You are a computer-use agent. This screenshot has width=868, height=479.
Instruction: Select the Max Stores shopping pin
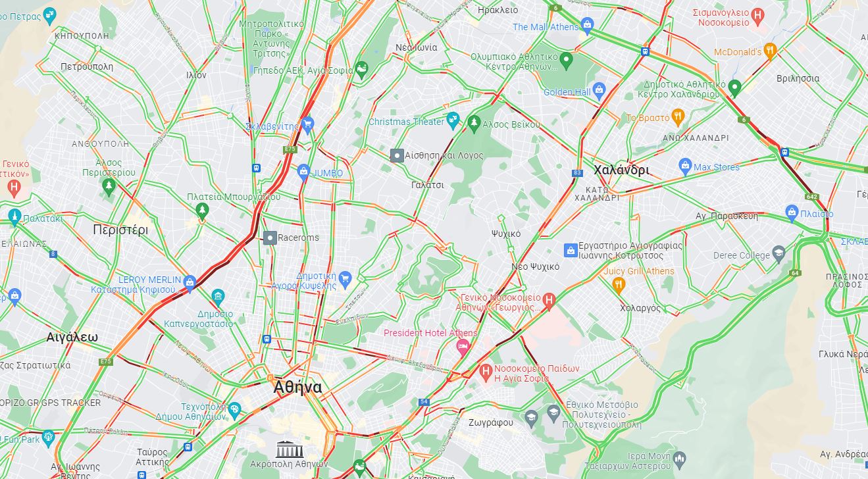[x=685, y=166]
